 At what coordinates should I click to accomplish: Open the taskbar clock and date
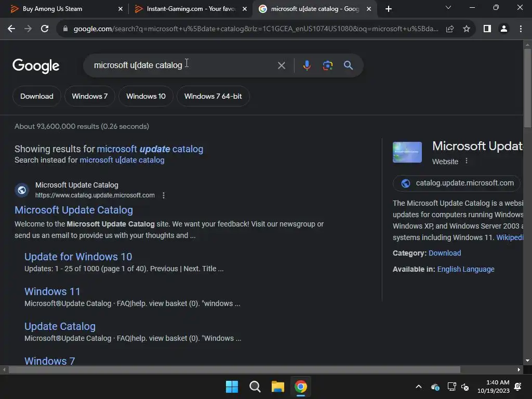coord(494,387)
